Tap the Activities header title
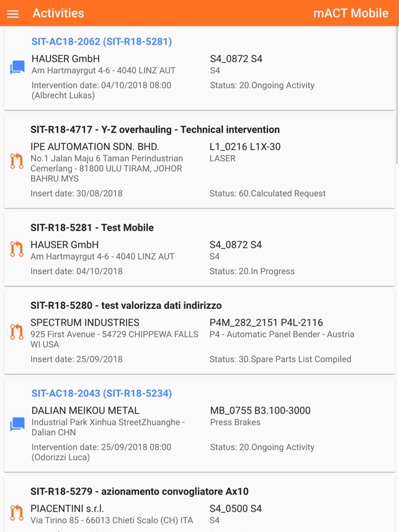399x532 pixels. click(58, 13)
